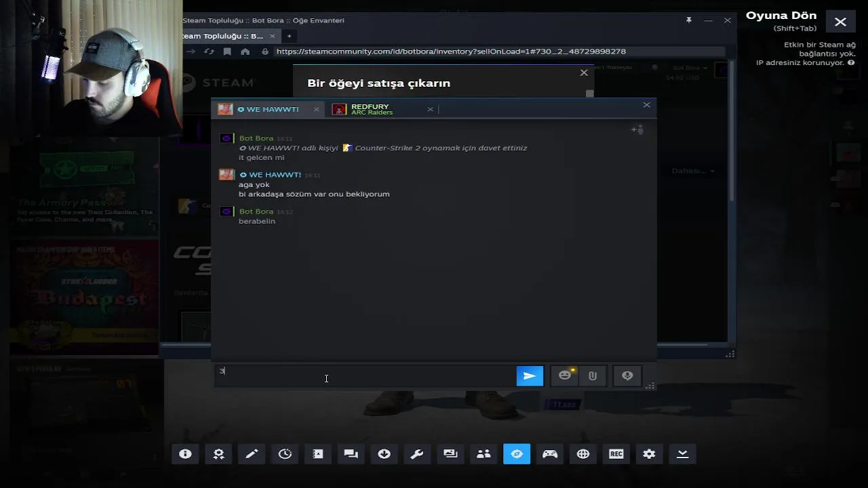The width and height of the screenshot is (868, 488).
Task: Click the speech-bubble button after the paperclip
Action: [627, 375]
